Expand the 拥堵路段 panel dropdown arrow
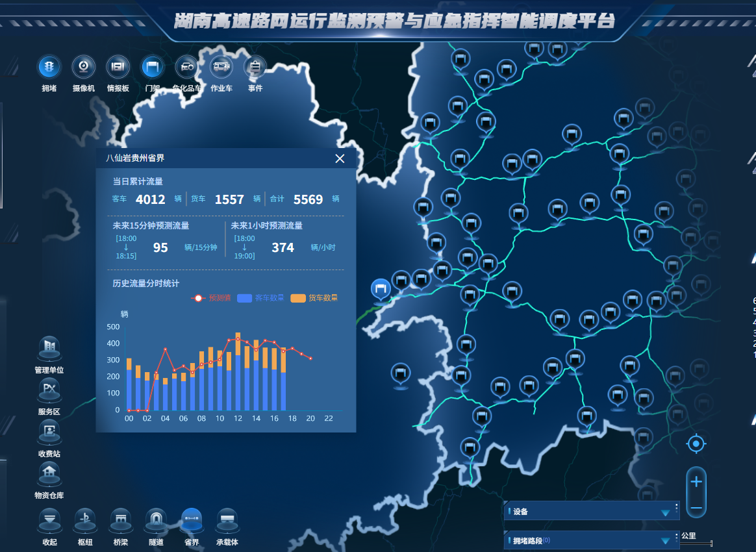756x552 pixels. click(665, 540)
